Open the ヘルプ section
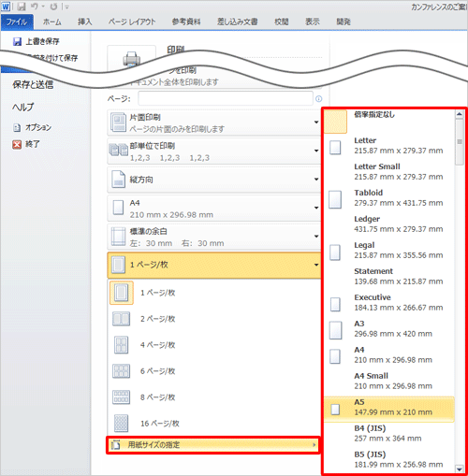 point(22,107)
